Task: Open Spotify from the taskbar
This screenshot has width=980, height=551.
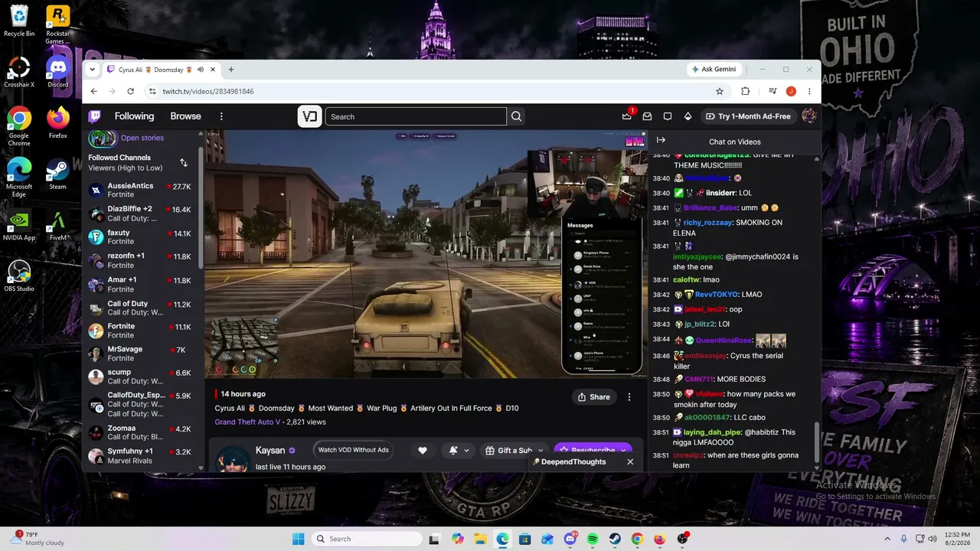Action: click(x=593, y=539)
